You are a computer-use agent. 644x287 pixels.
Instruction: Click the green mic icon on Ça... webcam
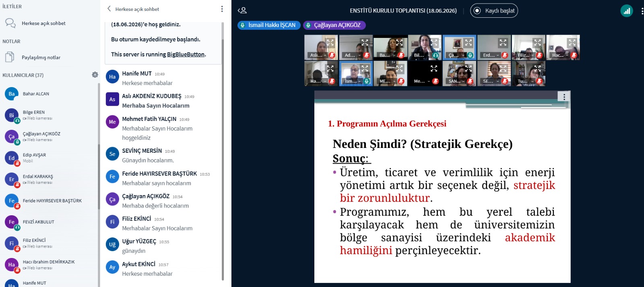(x=470, y=55)
